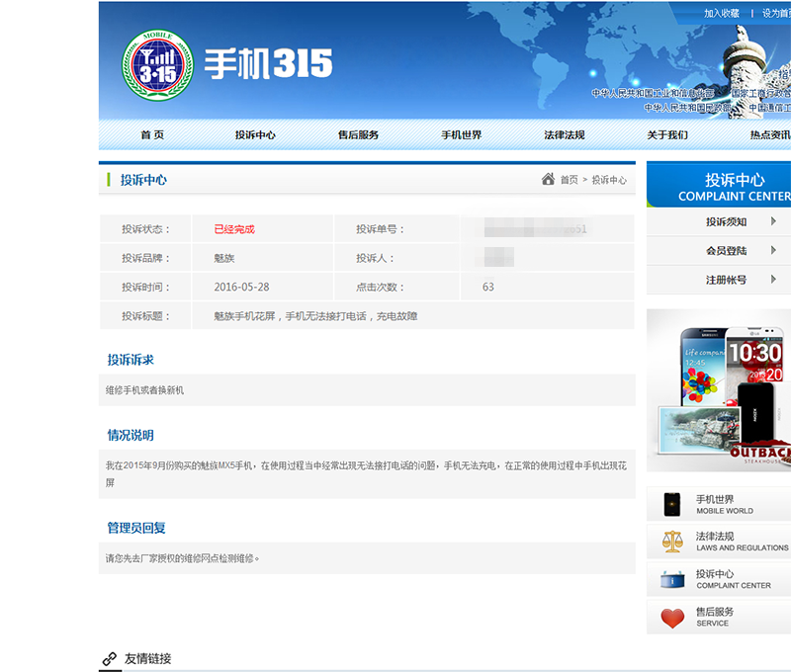
Task: Click the blue box 投诉中心 icon
Action: click(x=672, y=580)
